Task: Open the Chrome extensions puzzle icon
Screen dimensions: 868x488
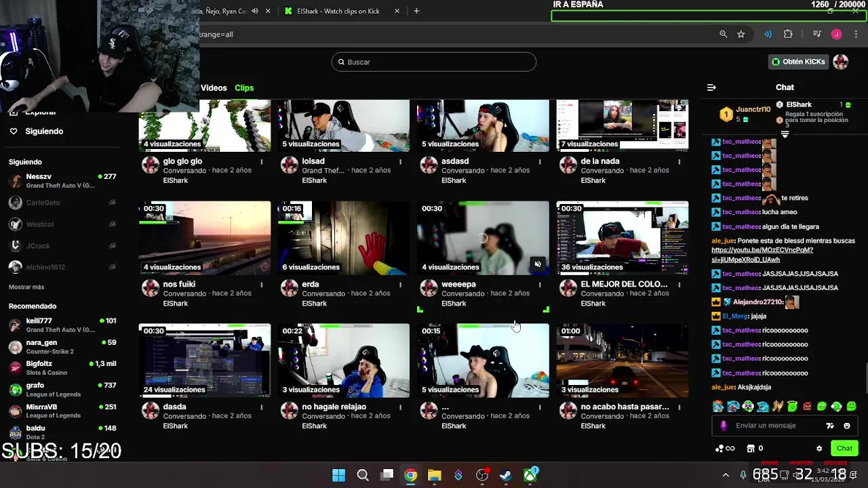Action: (x=788, y=34)
